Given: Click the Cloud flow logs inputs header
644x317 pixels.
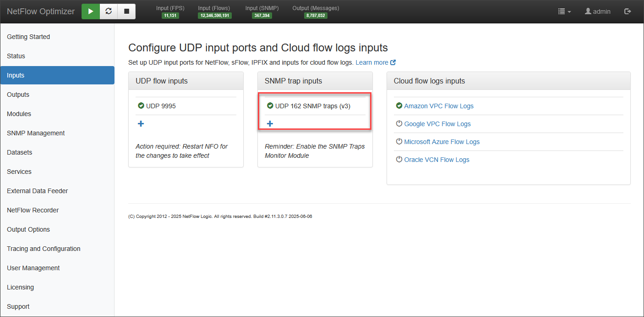Looking at the screenshot, I should tap(508, 81).
